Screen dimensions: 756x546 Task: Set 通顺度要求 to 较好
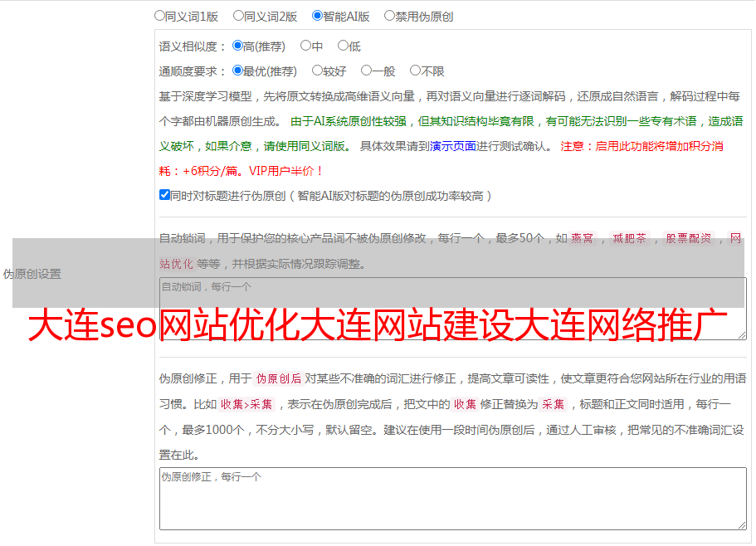[317, 71]
